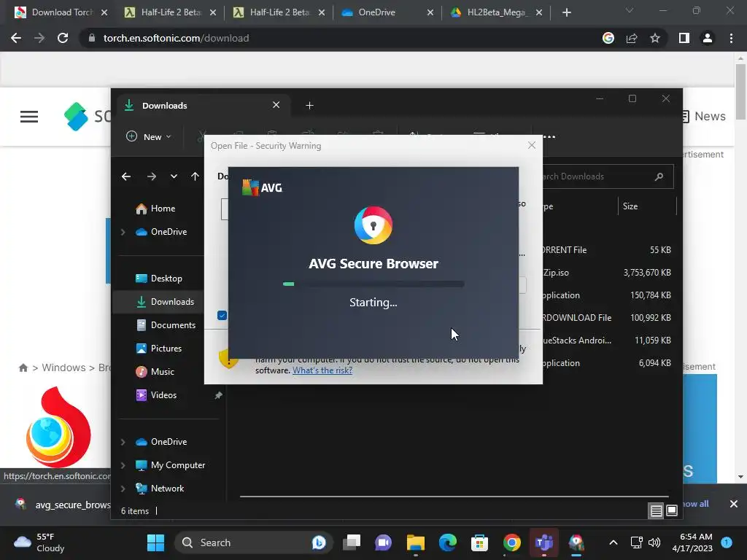
Task: Select the Downloads tab in File Explorer
Action: (x=202, y=106)
